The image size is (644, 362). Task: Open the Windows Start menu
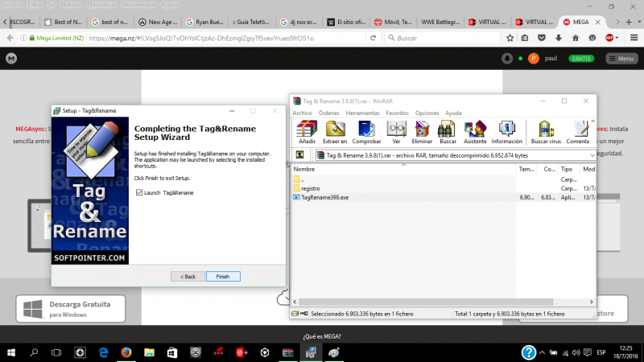coord(11,352)
